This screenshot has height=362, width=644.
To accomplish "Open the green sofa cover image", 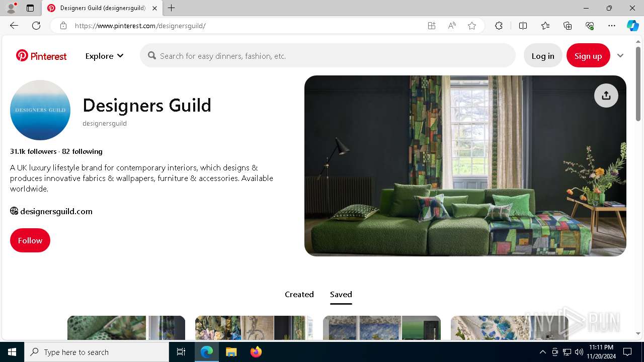I will click(465, 166).
